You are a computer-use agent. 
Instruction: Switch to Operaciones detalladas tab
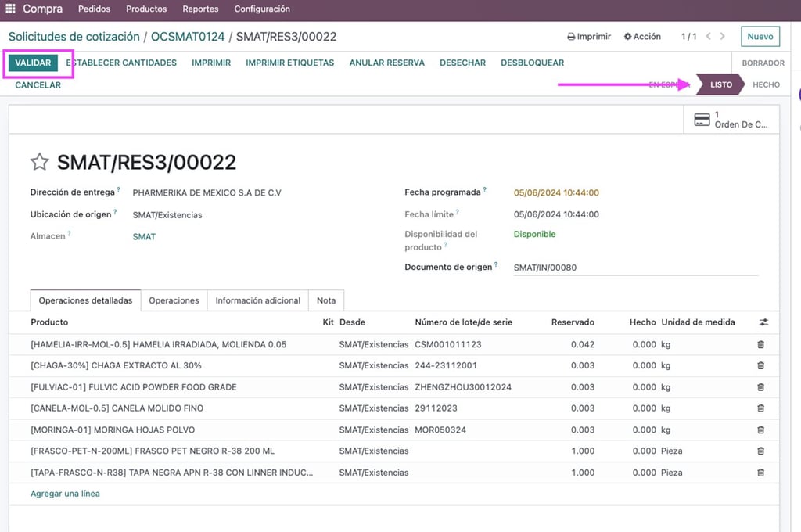pos(85,300)
